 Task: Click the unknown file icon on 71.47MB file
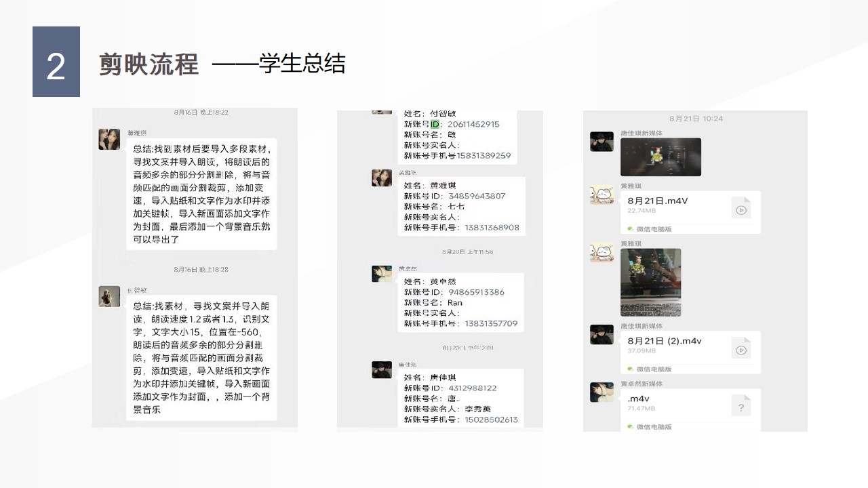(x=741, y=405)
